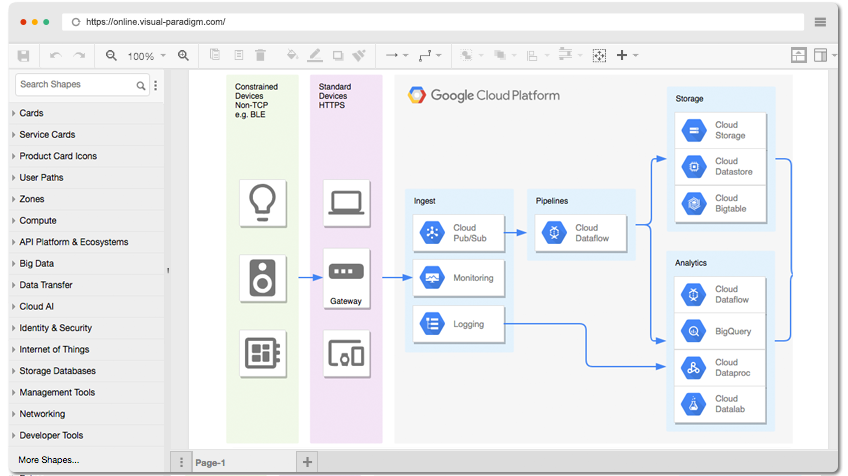This screenshot has width=848, height=476.
Task: Expand API Platform & Ecosystems category
Action: [x=87, y=242]
